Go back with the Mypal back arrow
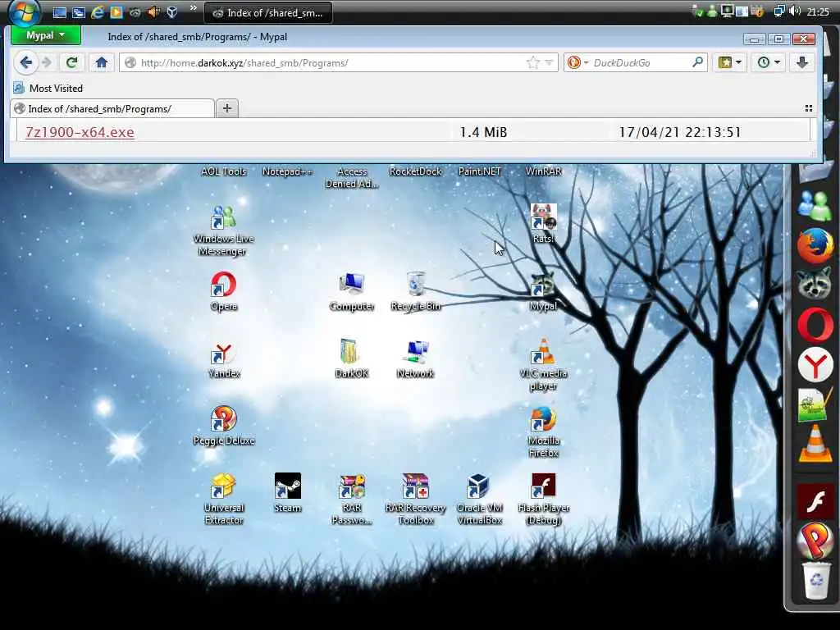840x630 pixels. coord(25,62)
